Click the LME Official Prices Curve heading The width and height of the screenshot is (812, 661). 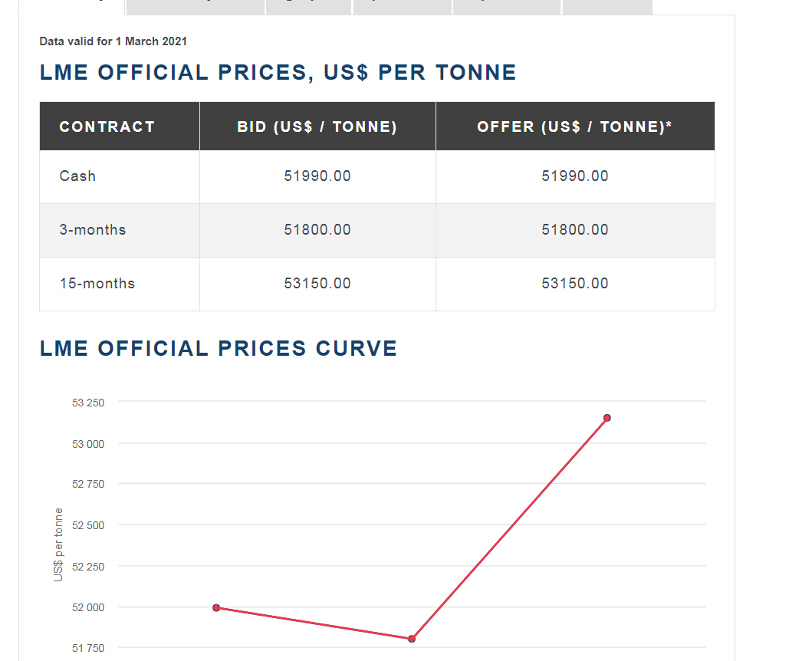click(x=219, y=349)
